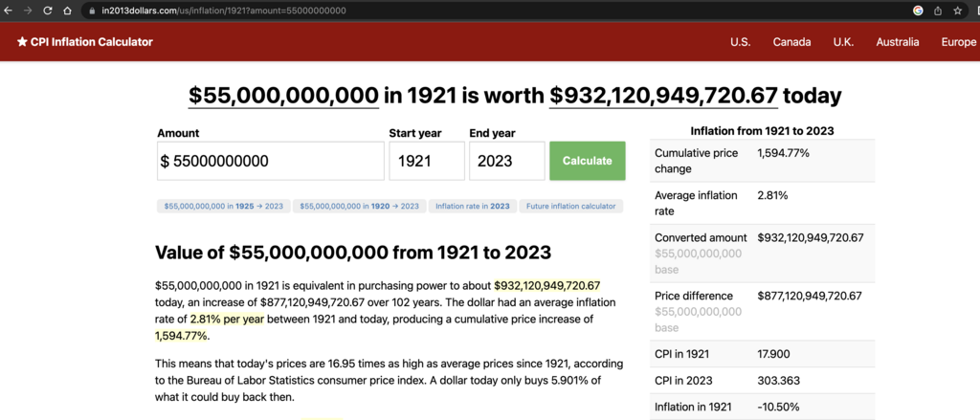Viewport: 980px width, 420px height.
Task: Open the $55,000,000,000 in 1925 → 2023 link
Action: point(224,207)
